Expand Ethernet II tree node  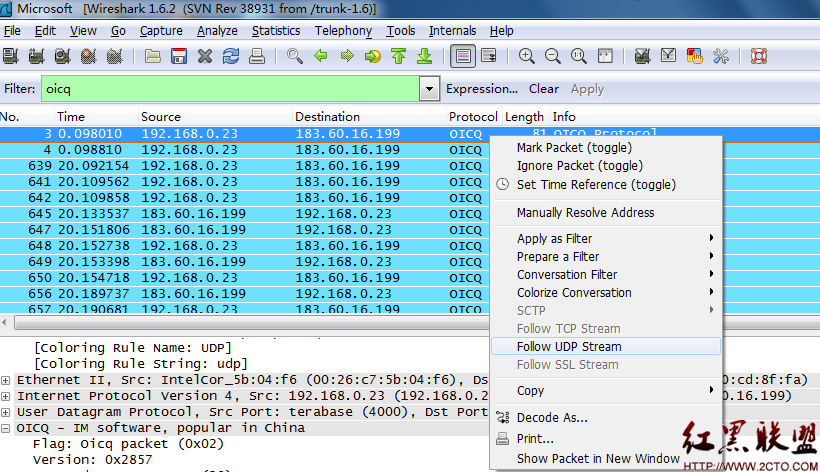coord(6,380)
